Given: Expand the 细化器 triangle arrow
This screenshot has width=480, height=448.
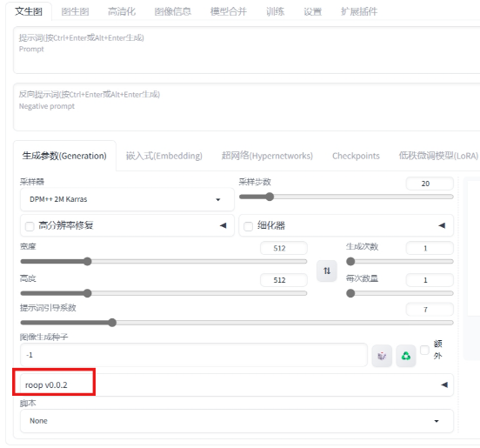Looking at the screenshot, I should 442,225.
